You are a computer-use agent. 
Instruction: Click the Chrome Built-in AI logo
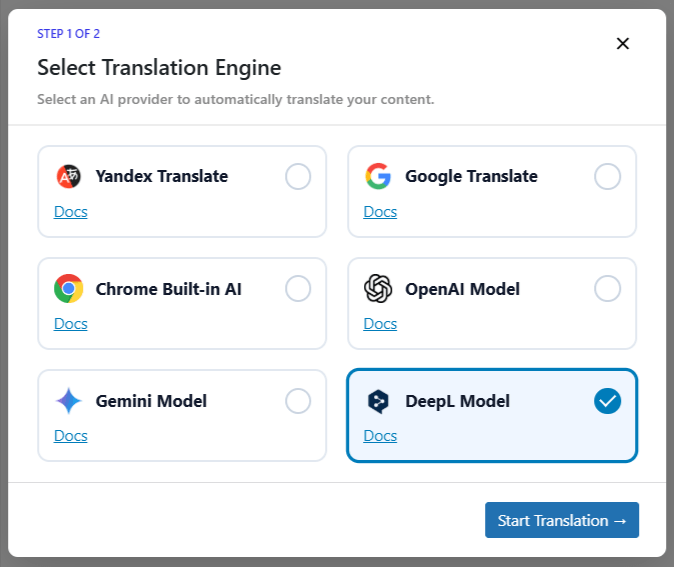(x=68, y=289)
